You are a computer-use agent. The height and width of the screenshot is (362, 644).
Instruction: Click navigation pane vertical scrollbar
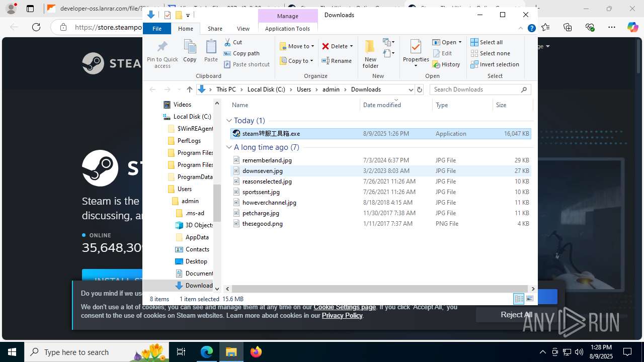(217, 203)
